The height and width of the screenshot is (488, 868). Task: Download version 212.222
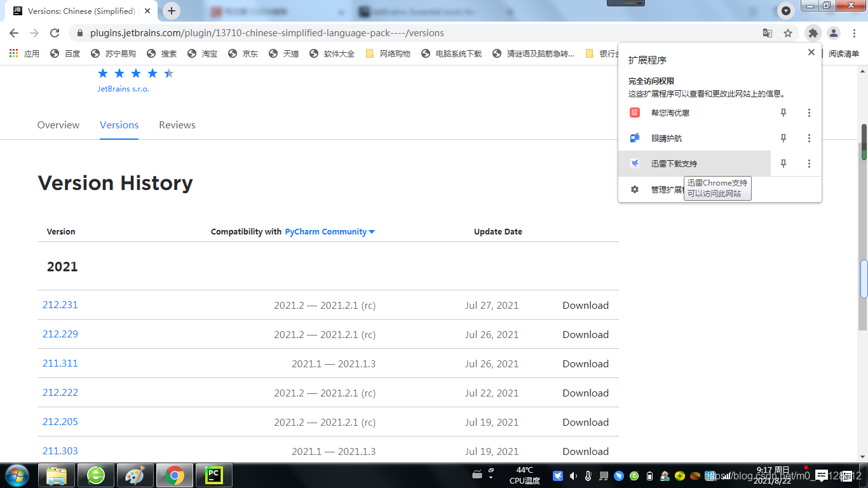585,393
